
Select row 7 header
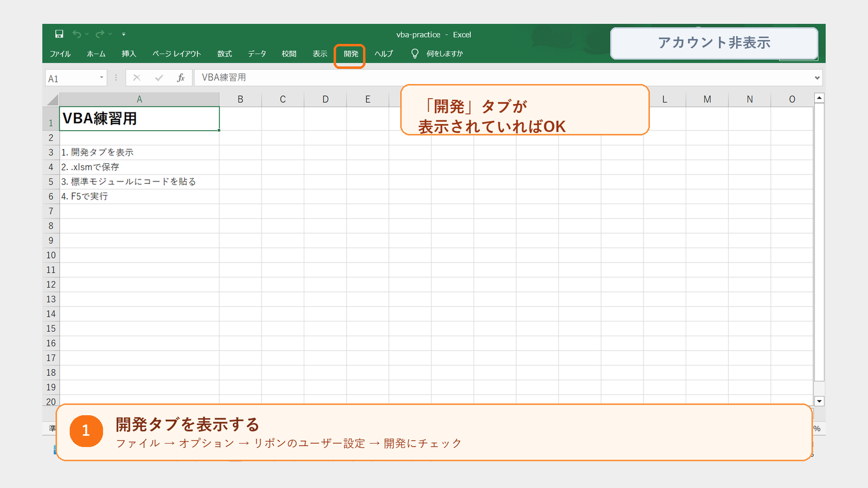[x=51, y=211]
